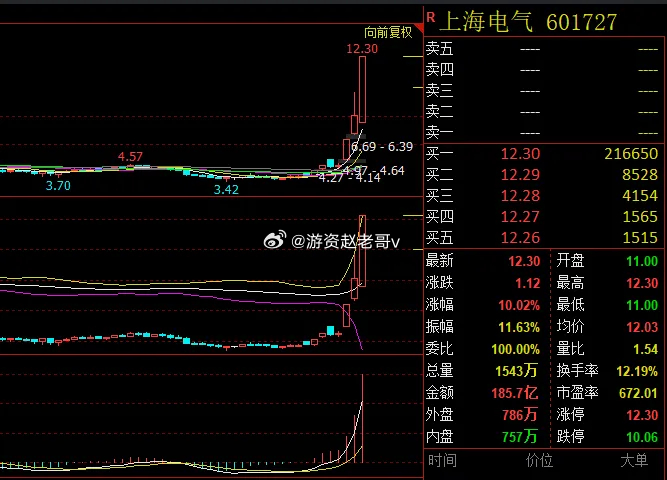667x480 pixels.
Task: Click the 3.70 low price label on chart
Action: point(58,186)
